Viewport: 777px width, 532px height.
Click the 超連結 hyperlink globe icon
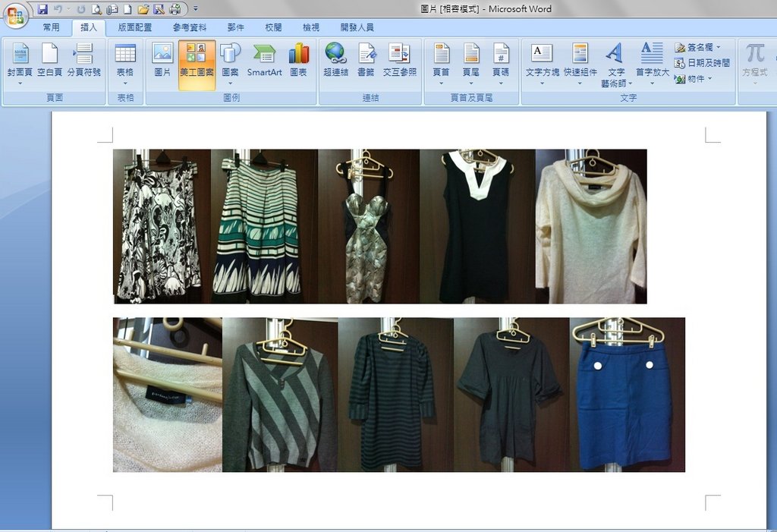tap(335, 61)
